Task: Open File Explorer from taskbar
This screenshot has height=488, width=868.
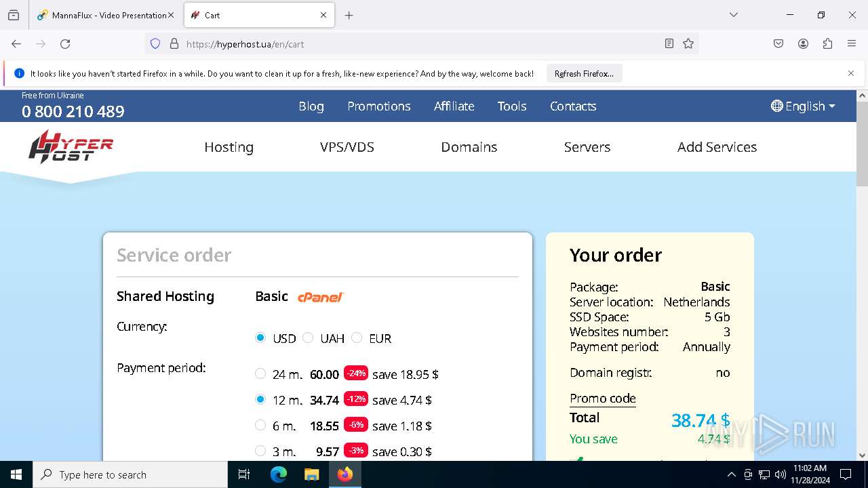Action: 311,474
